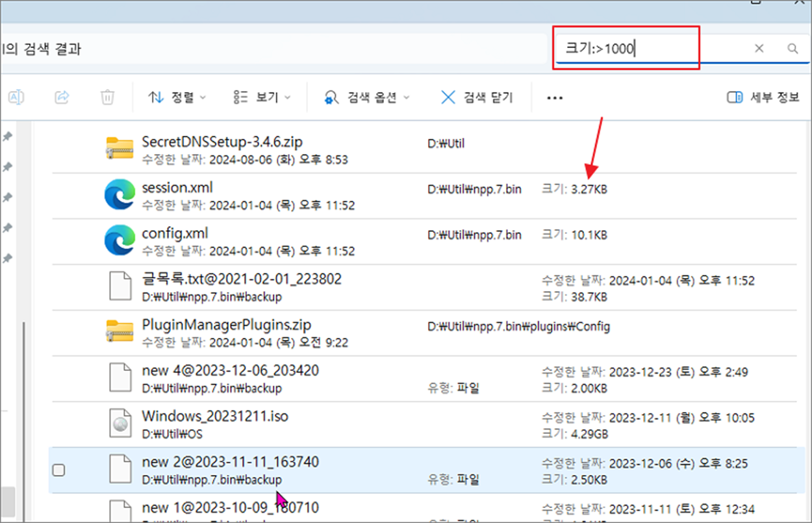Open the 검색 옵션 dropdown

[x=367, y=97]
